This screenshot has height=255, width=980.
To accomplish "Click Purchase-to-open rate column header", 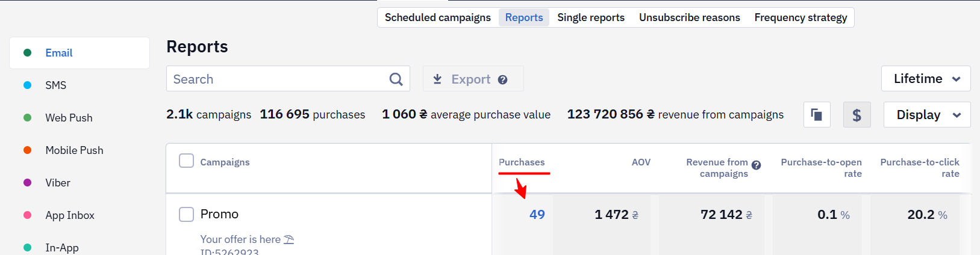I will 822,168.
